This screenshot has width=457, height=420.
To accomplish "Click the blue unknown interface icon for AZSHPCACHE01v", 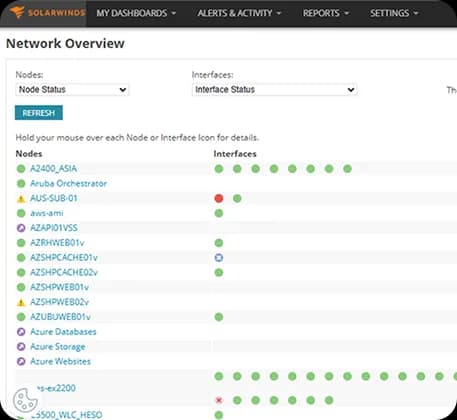I will pos(219,258).
